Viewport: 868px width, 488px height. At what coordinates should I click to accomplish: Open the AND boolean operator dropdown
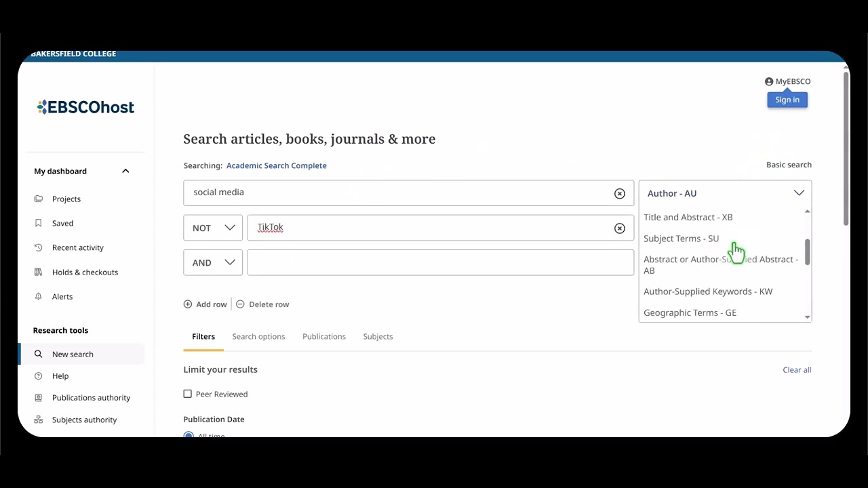coord(213,262)
